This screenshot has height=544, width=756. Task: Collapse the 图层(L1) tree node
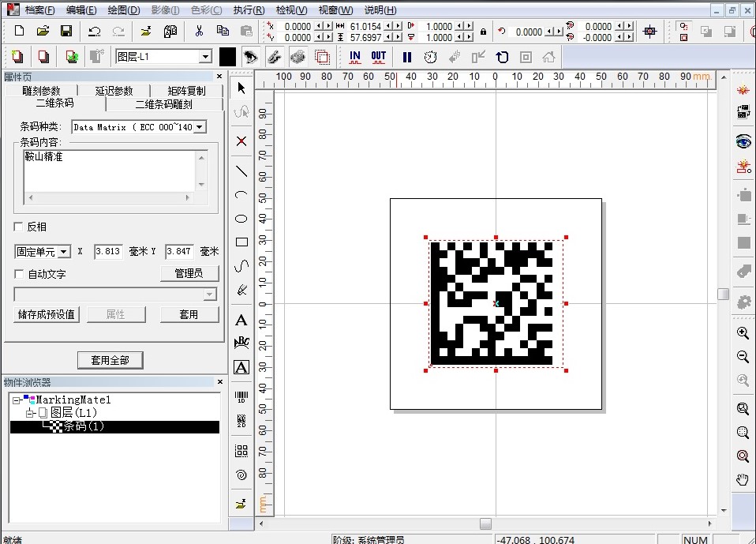[x=30, y=413]
